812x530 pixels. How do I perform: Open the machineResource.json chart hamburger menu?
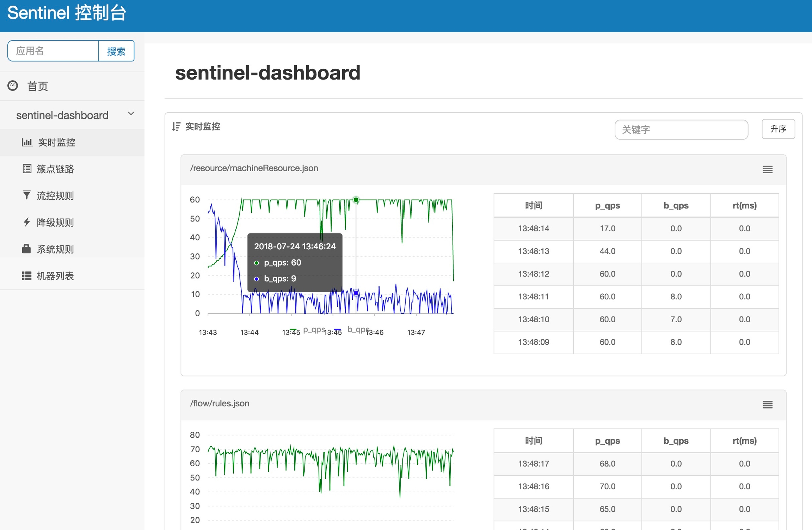click(768, 170)
